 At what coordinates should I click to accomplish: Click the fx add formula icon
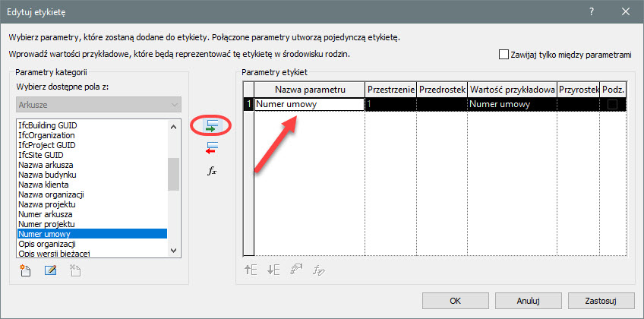coord(213,171)
